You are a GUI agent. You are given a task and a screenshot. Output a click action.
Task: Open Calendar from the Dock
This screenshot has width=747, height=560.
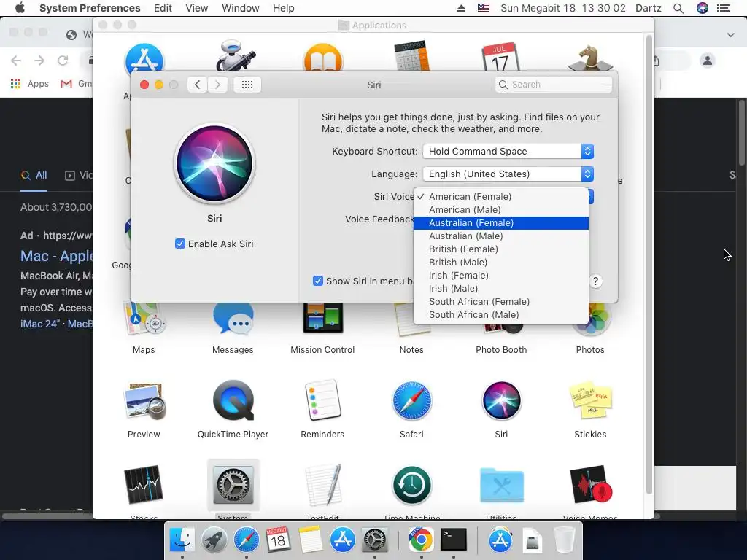click(278, 540)
